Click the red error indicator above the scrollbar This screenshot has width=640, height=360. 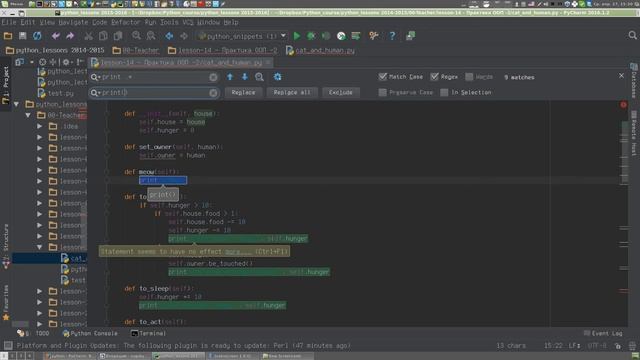point(623,105)
